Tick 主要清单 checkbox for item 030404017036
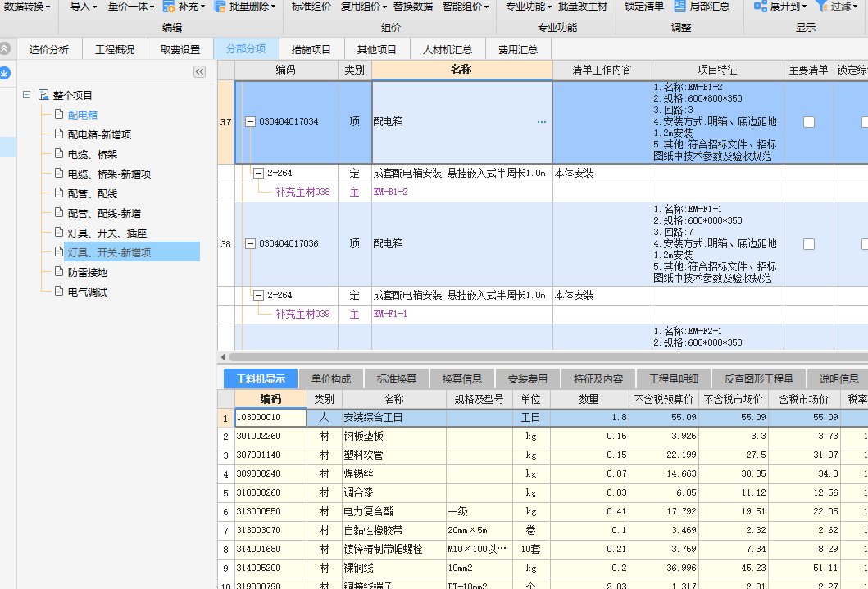The width and height of the screenshot is (868, 589). [809, 244]
